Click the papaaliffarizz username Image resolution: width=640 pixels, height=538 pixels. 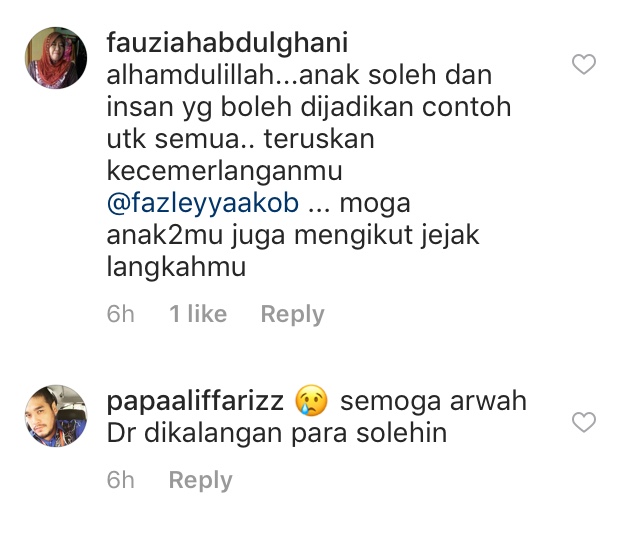pyautogui.click(x=195, y=401)
